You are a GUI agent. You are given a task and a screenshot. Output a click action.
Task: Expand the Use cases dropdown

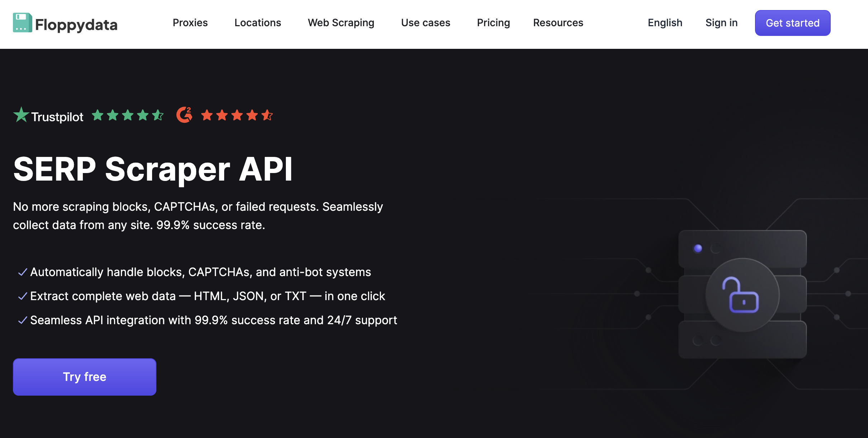(425, 23)
